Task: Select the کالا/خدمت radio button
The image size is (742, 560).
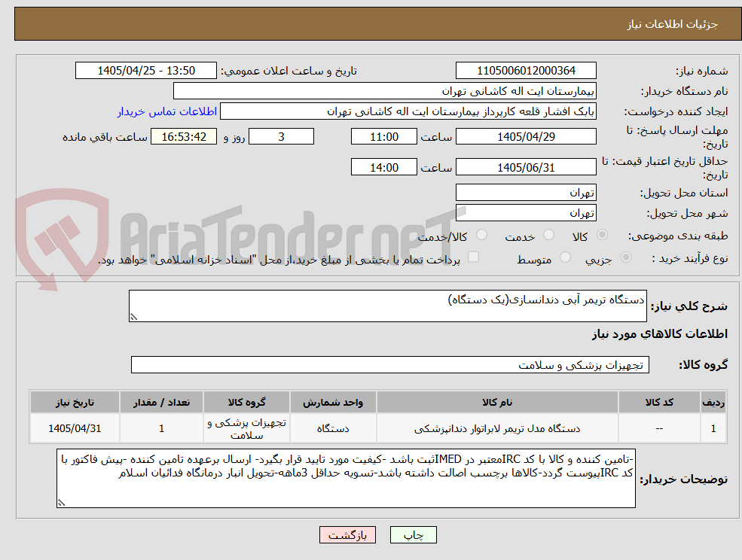Action: 481,235
